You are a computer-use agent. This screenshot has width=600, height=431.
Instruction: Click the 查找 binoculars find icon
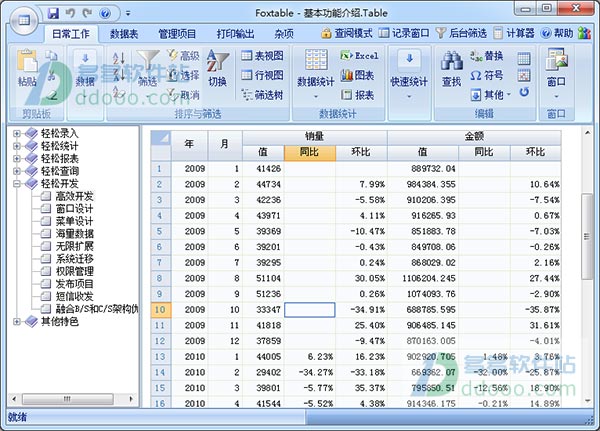point(452,68)
